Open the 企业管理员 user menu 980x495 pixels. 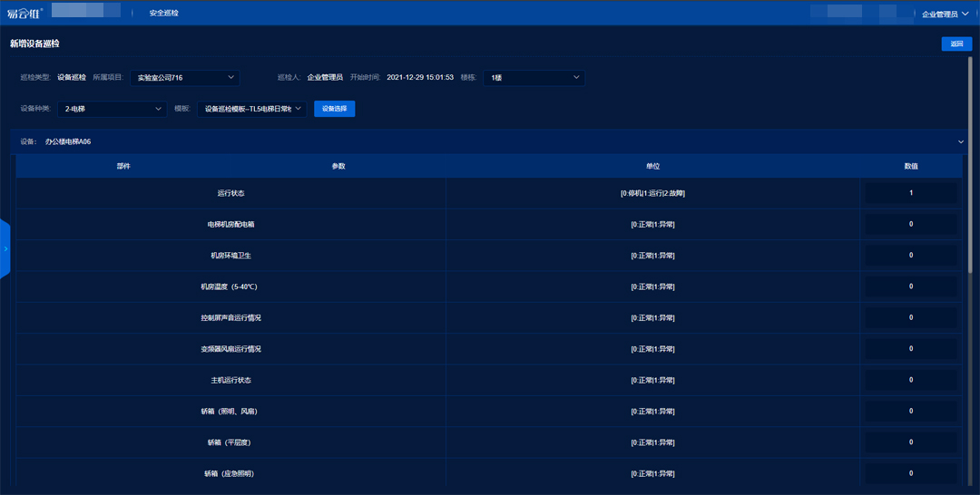click(x=946, y=14)
